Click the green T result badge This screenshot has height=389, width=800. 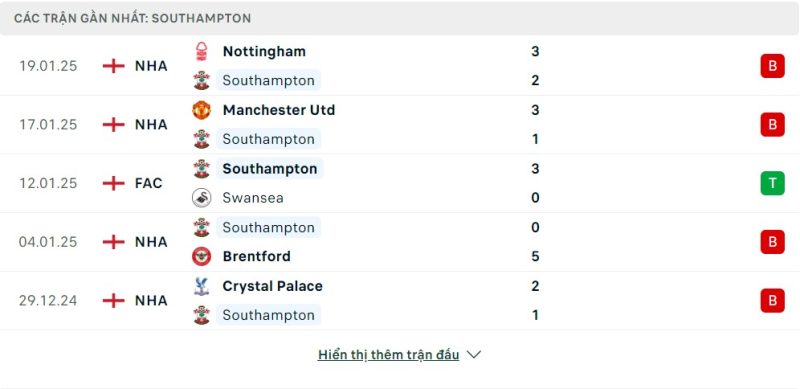(x=772, y=183)
